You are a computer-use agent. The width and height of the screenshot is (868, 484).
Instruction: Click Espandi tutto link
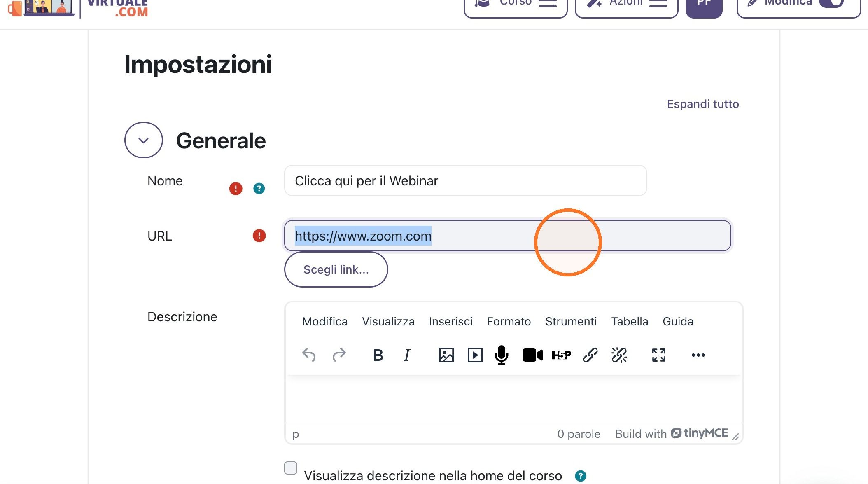tap(703, 104)
